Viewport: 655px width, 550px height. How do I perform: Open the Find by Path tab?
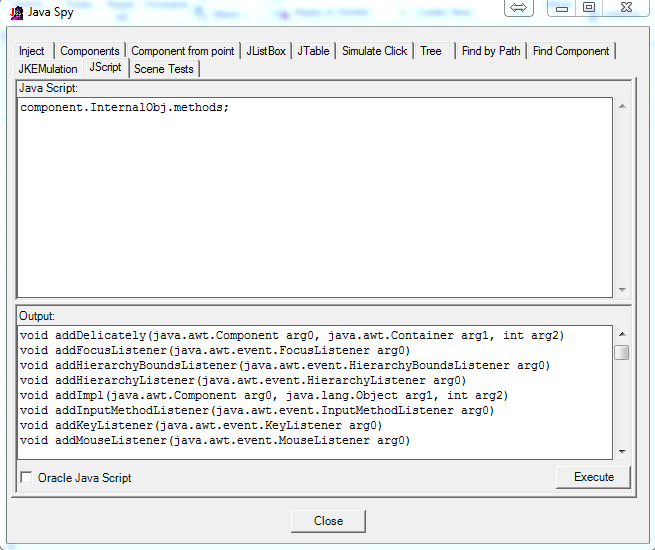tap(491, 51)
